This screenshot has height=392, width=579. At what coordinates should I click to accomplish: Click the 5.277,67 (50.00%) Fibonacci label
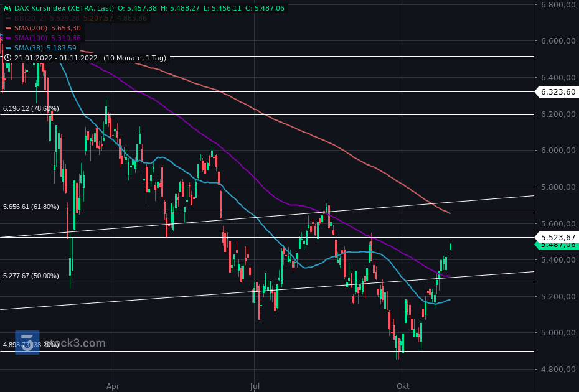pos(31,276)
